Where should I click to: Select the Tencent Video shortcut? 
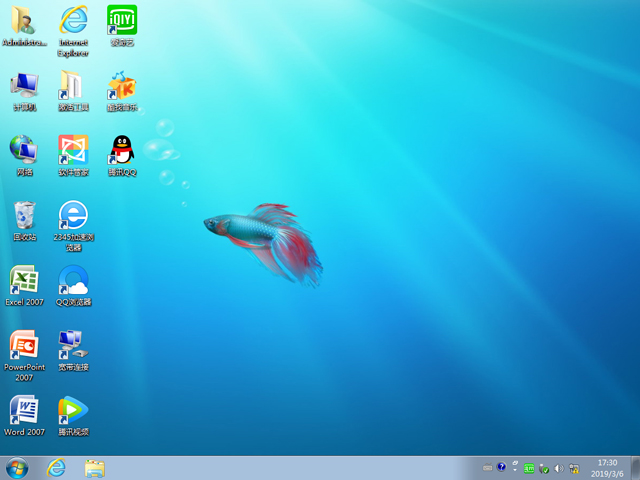[73, 410]
